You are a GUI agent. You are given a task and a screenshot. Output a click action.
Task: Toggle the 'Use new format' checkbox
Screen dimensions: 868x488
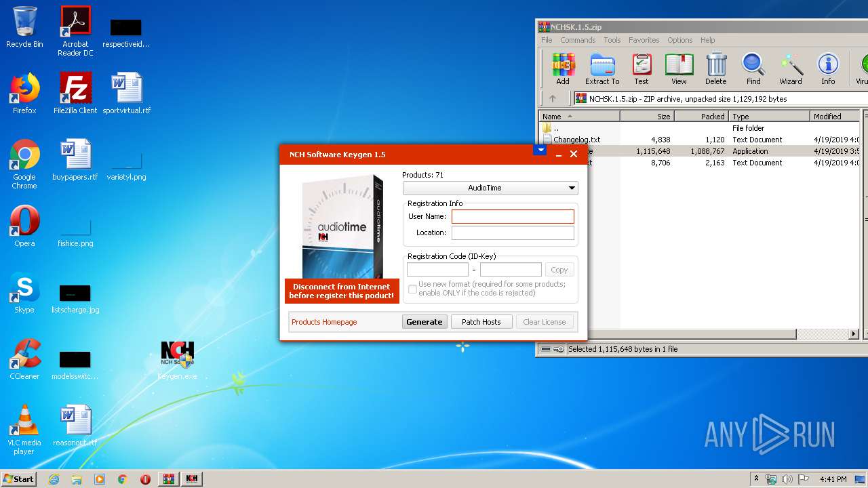pyautogui.click(x=412, y=289)
